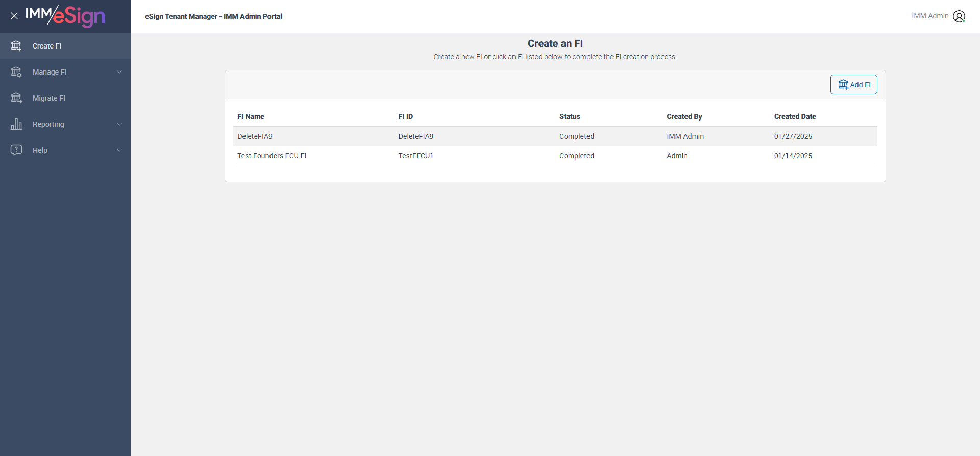Expand the Help submenu chevron
Viewport: 980px width, 456px height.
(119, 150)
